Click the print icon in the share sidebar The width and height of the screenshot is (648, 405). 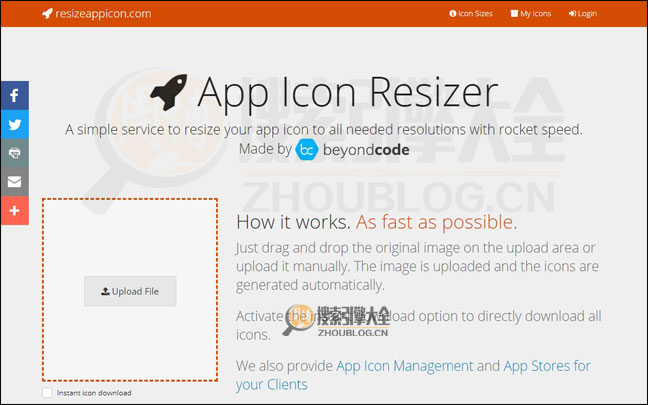point(14,153)
